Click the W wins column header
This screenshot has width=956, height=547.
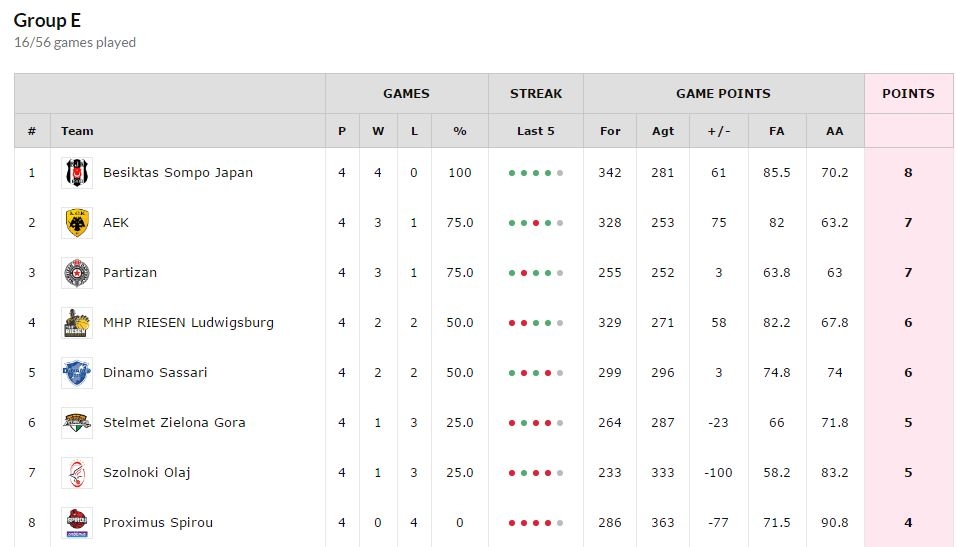tap(378, 131)
